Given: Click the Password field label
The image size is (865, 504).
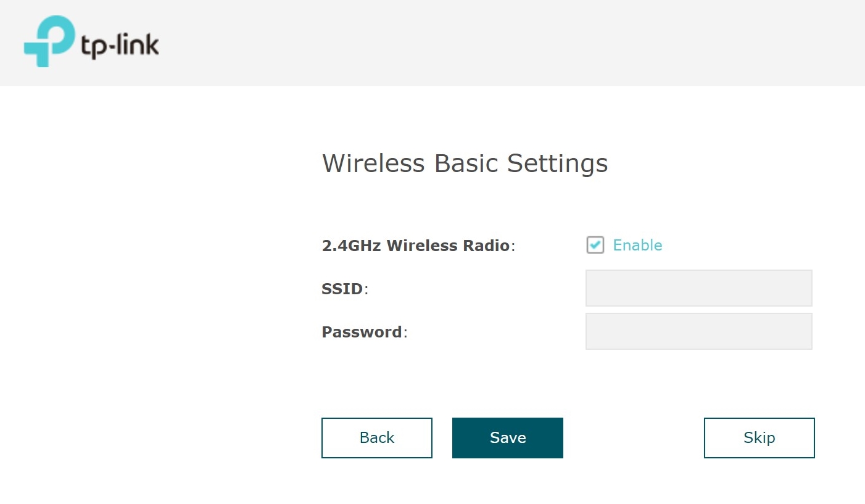Looking at the screenshot, I should click(363, 332).
